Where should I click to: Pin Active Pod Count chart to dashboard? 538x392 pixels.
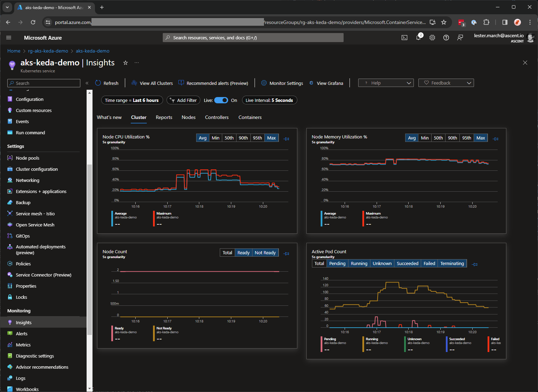pyautogui.click(x=474, y=264)
